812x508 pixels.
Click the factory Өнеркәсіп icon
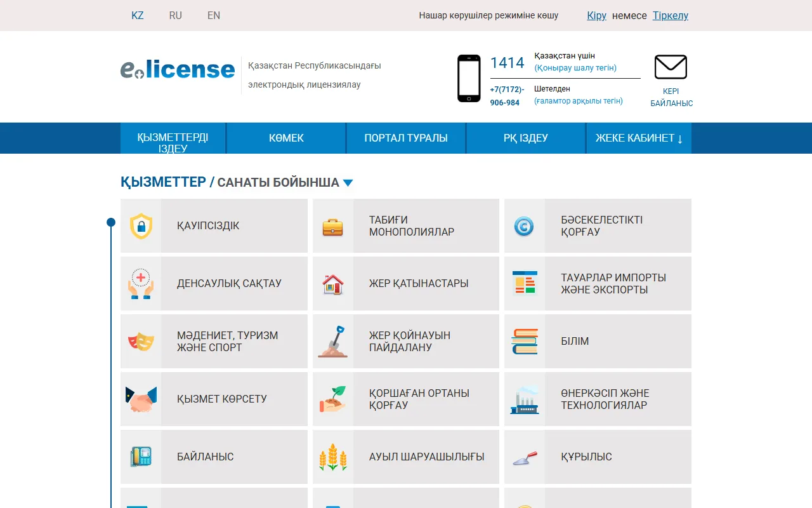525,399
